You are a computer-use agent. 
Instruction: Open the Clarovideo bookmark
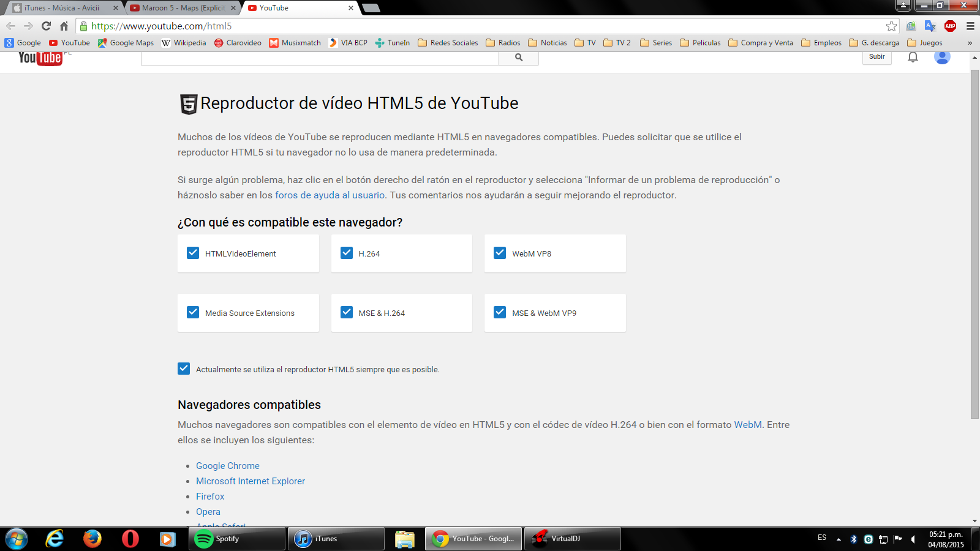[238, 43]
